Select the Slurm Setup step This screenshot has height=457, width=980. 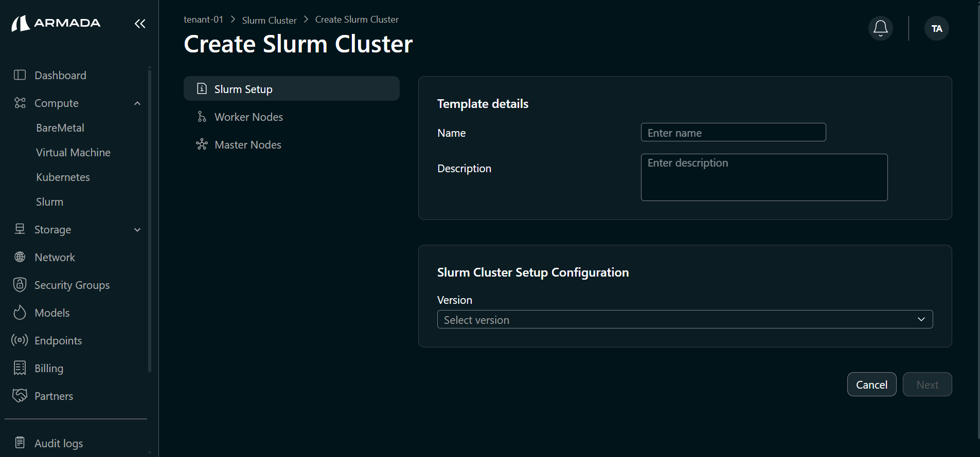tap(292, 89)
